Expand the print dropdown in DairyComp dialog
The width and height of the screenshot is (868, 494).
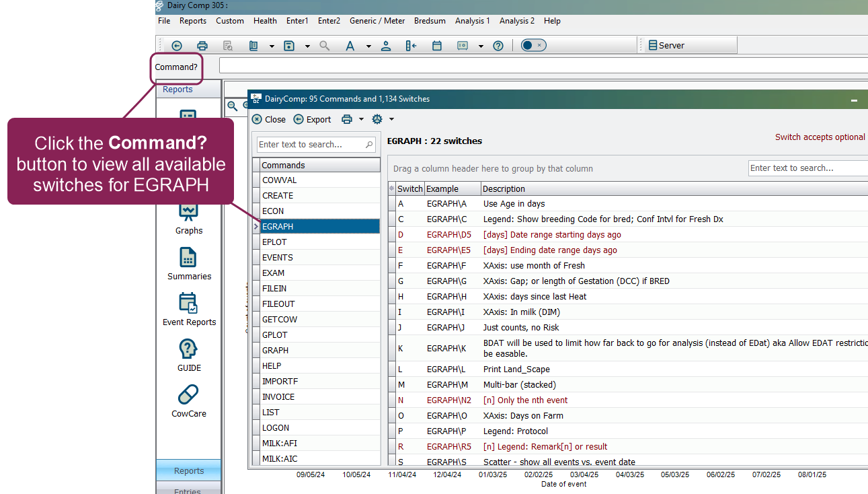click(x=361, y=120)
